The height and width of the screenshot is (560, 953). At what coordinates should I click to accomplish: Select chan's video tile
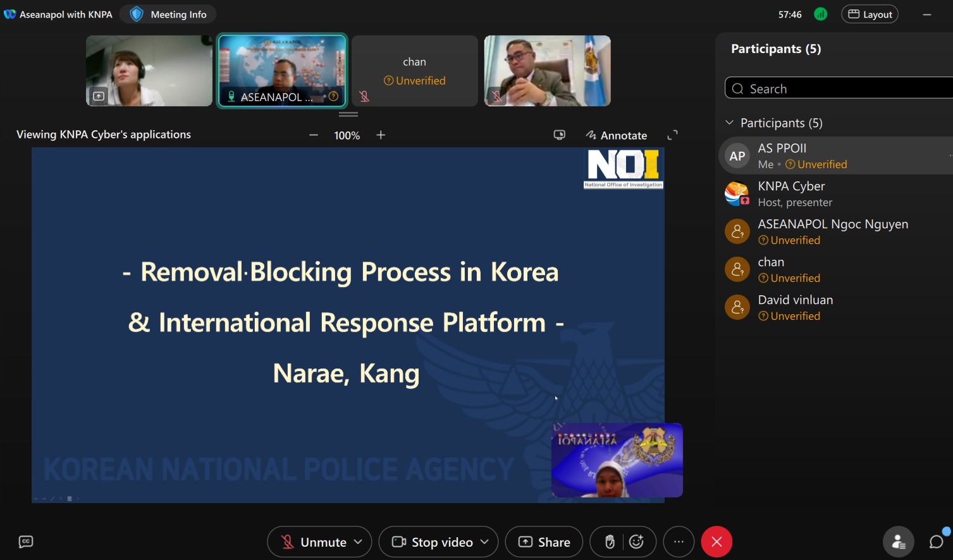[415, 71]
